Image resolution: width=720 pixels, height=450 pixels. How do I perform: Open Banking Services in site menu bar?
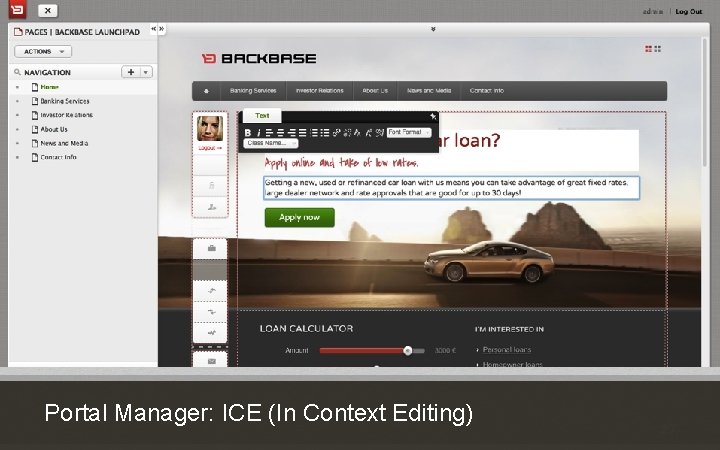tap(253, 91)
